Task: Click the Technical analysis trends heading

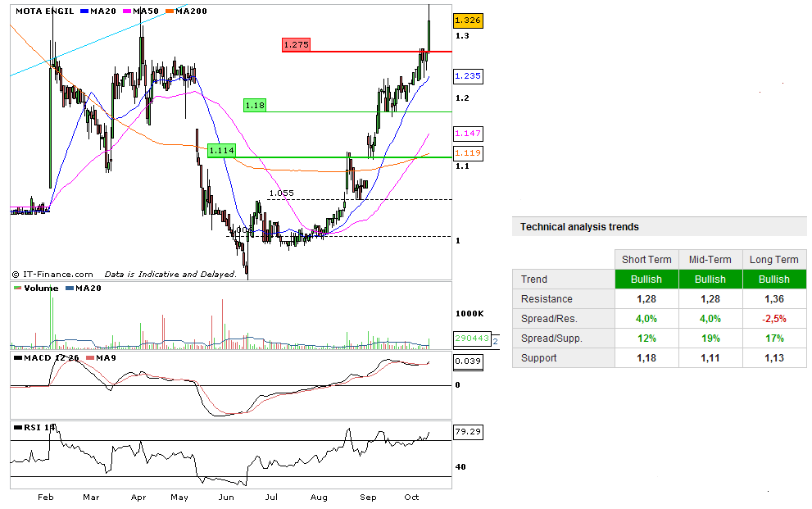Action: 579,227
